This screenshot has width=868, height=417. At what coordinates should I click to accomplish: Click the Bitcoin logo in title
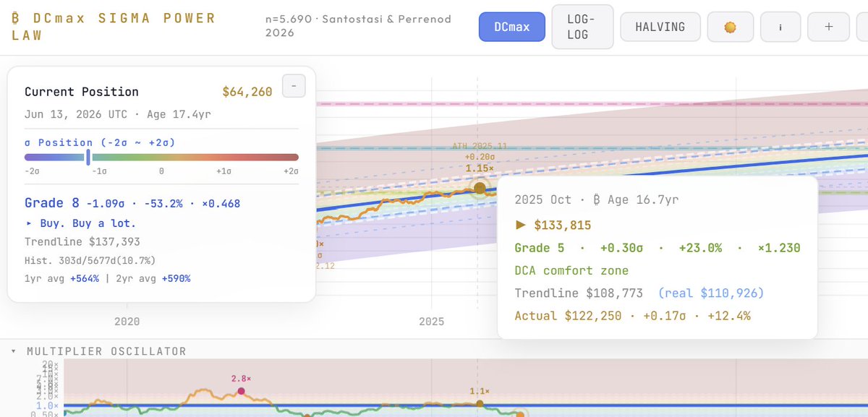[15, 18]
